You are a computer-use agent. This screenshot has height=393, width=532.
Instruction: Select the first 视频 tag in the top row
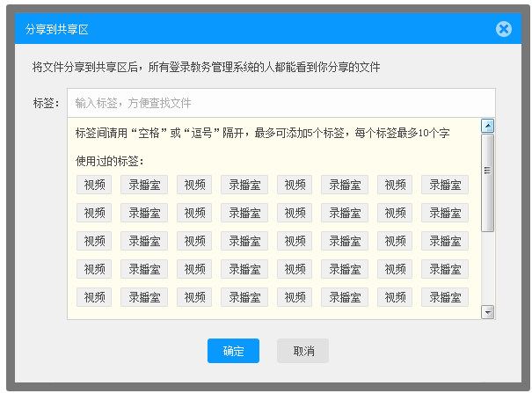[94, 185]
